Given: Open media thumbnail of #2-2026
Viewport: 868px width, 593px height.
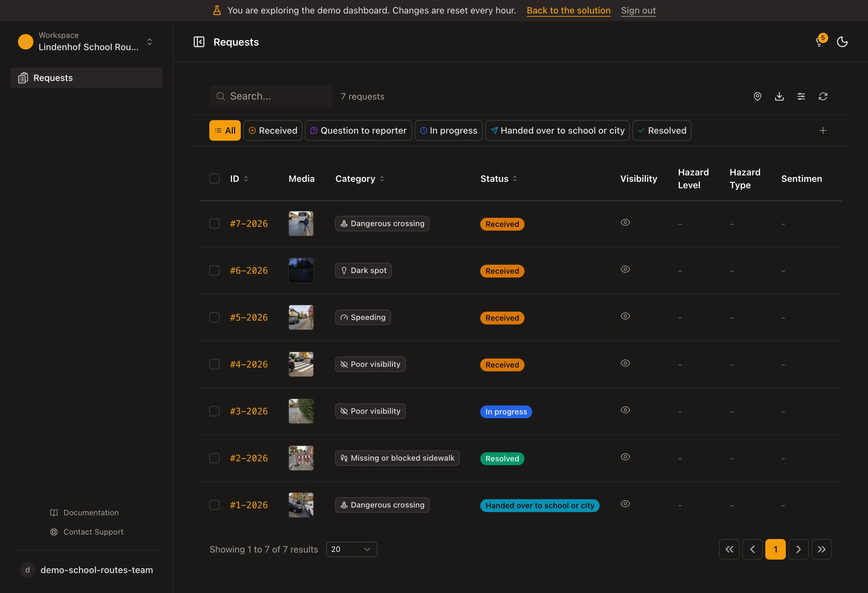Looking at the screenshot, I should coord(301,458).
